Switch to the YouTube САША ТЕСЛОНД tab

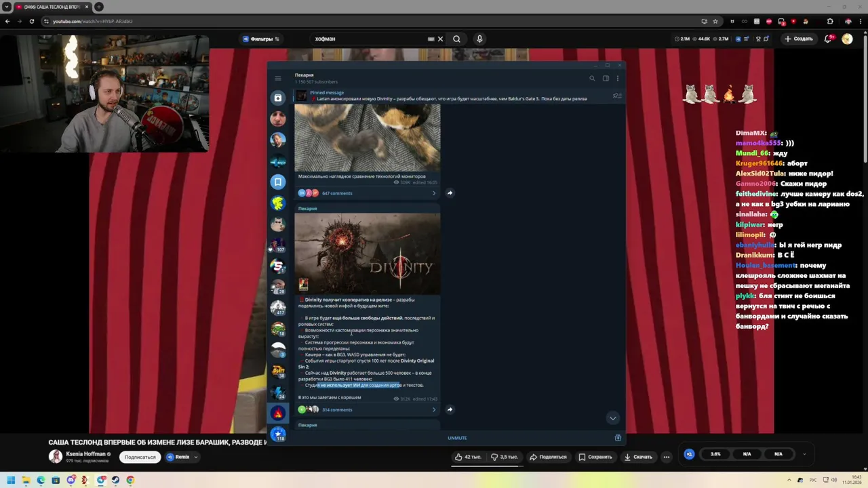click(53, 7)
